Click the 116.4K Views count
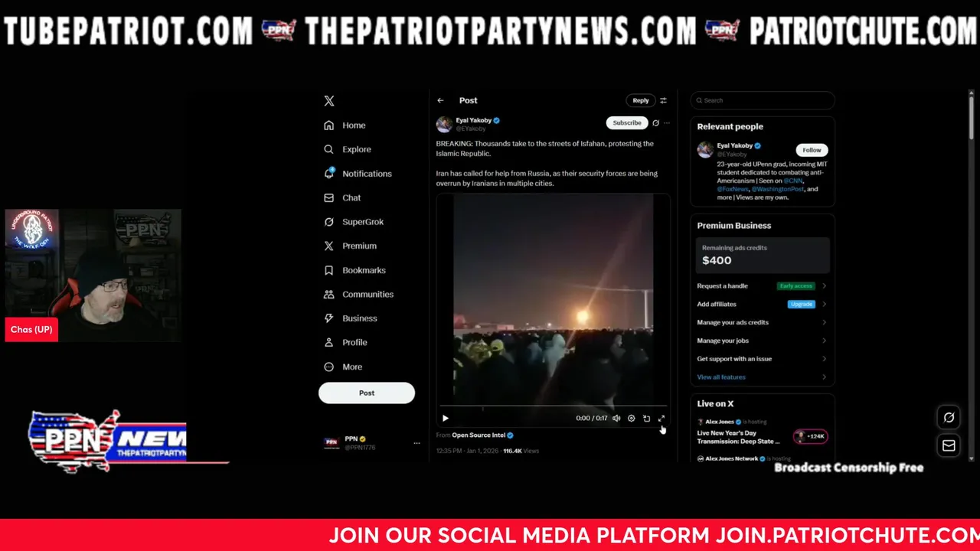The height and width of the screenshot is (551, 980). pos(521,451)
